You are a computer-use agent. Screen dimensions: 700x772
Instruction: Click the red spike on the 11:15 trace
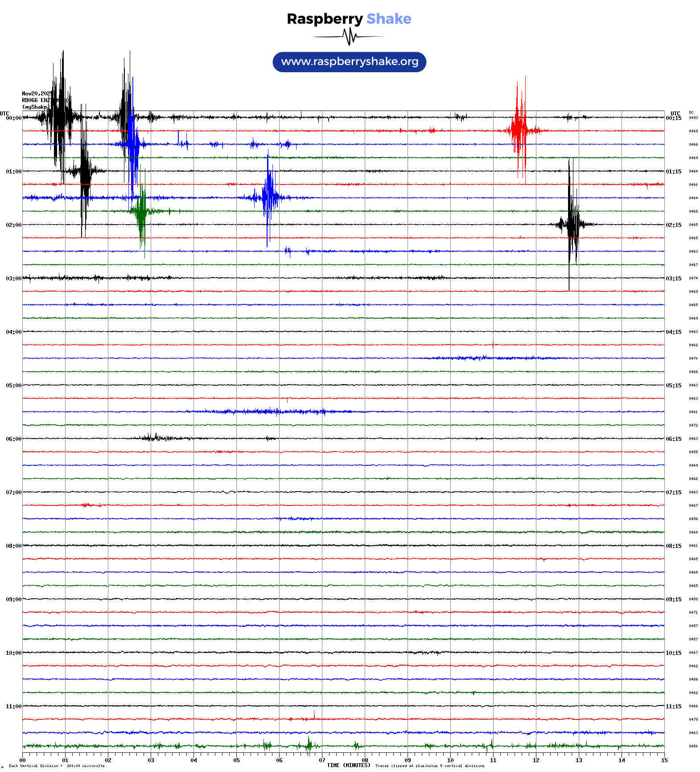click(314, 716)
